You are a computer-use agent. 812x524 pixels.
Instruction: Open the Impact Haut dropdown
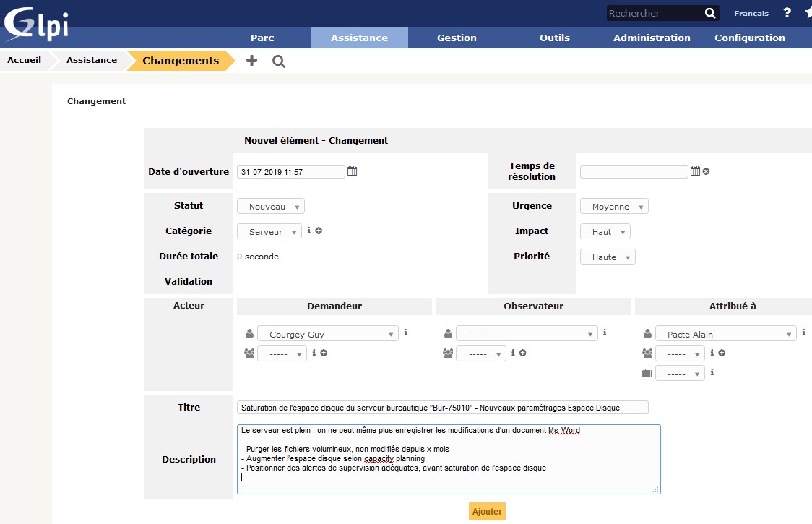coord(605,232)
